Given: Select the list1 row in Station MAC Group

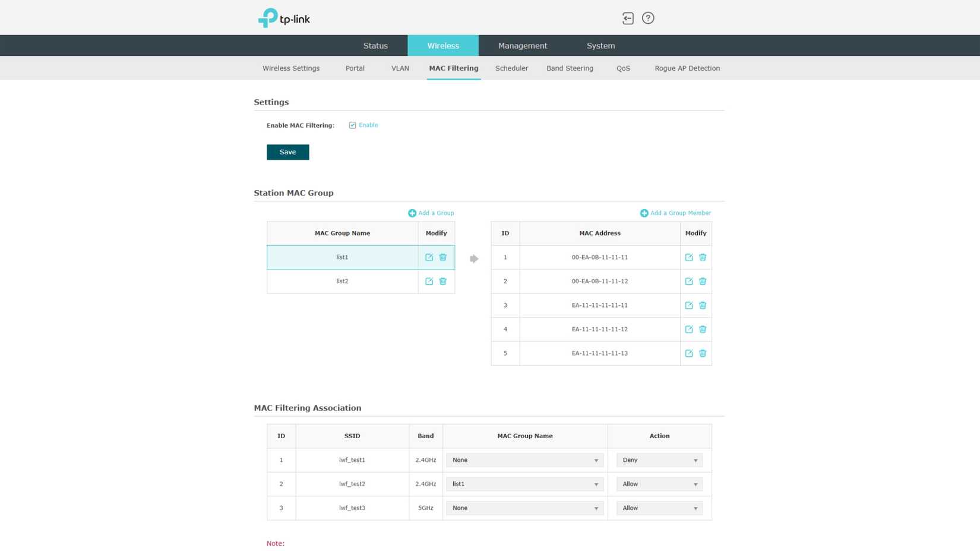Looking at the screenshot, I should [x=342, y=257].
